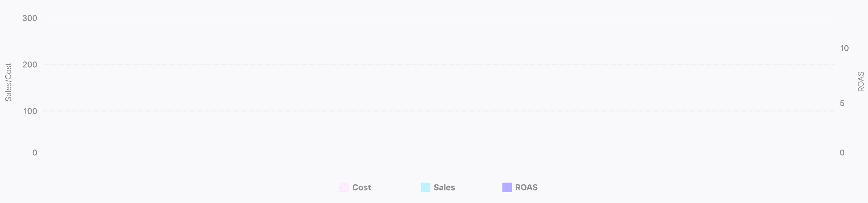This screenshot has height=203, width=868.
Task: Select the Sales/Cost vertical axis title
Action: click(8, 82)
